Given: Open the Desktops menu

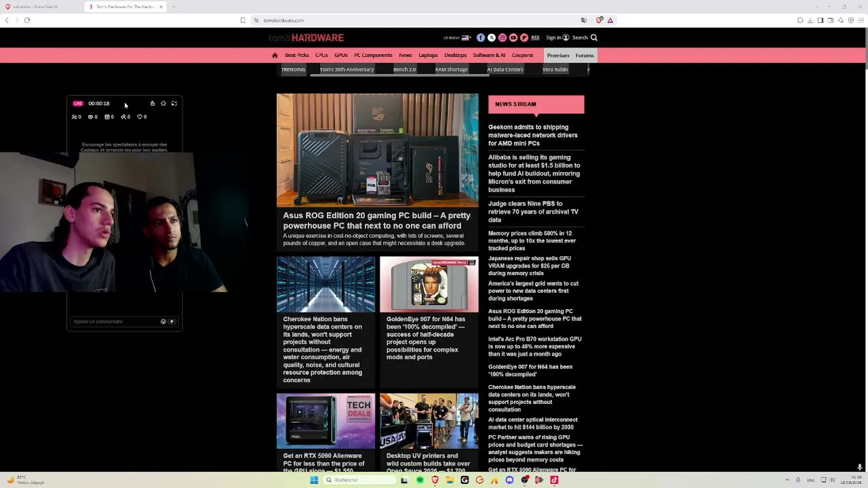Looking at the screenshot, I should tap(456, 56).
